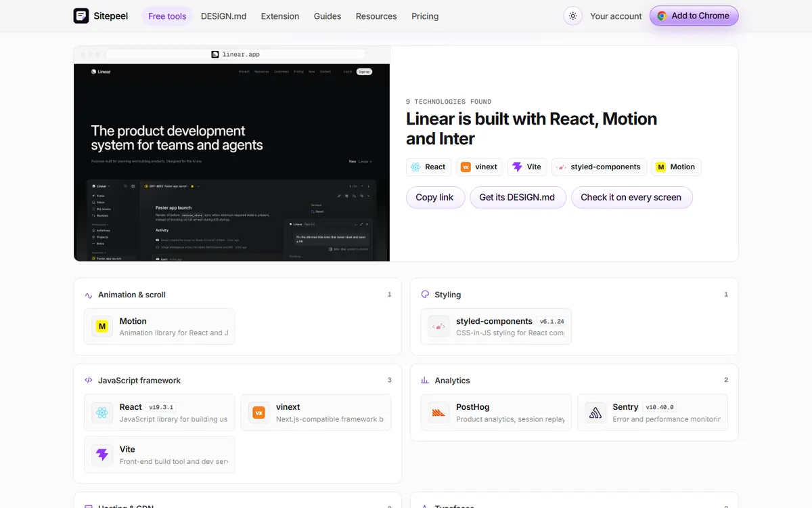Click the linear.app address bar in the preview

[235, 54]
